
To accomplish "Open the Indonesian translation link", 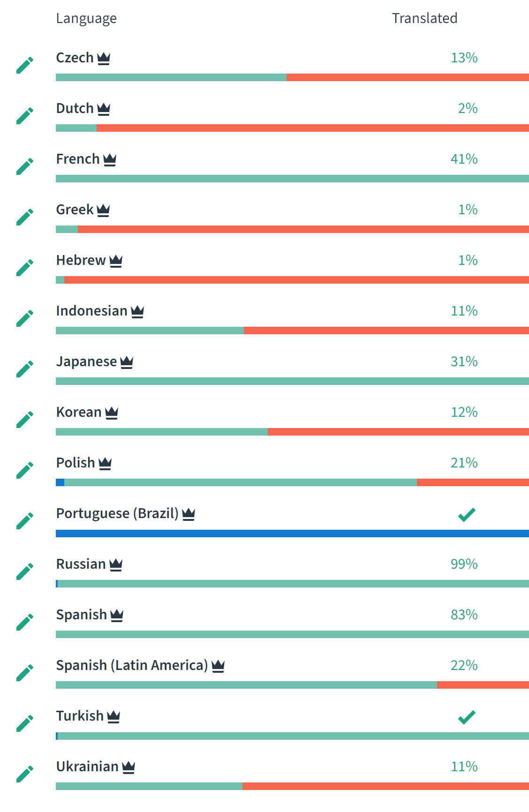I will click(92, 311).
